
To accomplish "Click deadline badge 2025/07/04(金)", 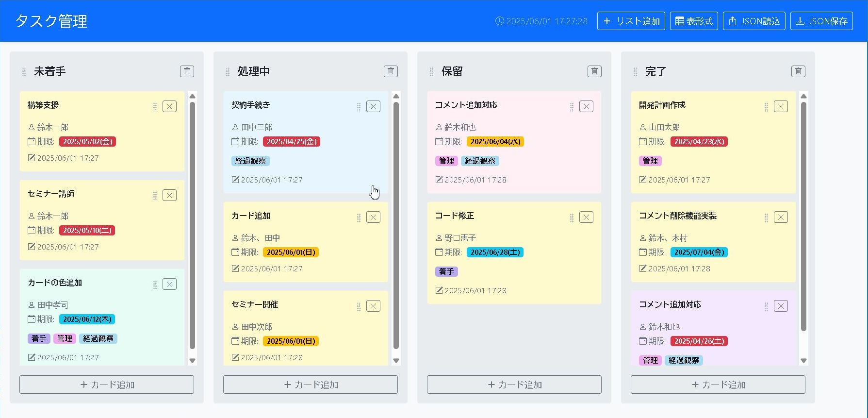I will [699, 252].
